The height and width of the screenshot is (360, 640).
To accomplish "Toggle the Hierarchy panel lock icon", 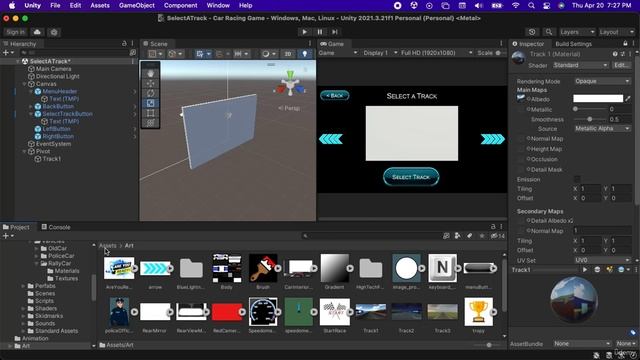I will pos(124,43).
